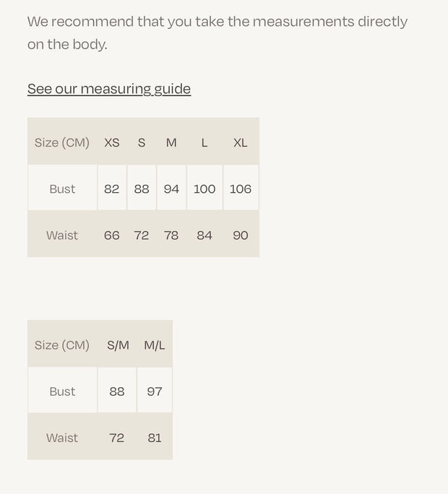Click the Bust row label in first table
This screenshot has height=494, width=448.
click(x=62, y=188)
